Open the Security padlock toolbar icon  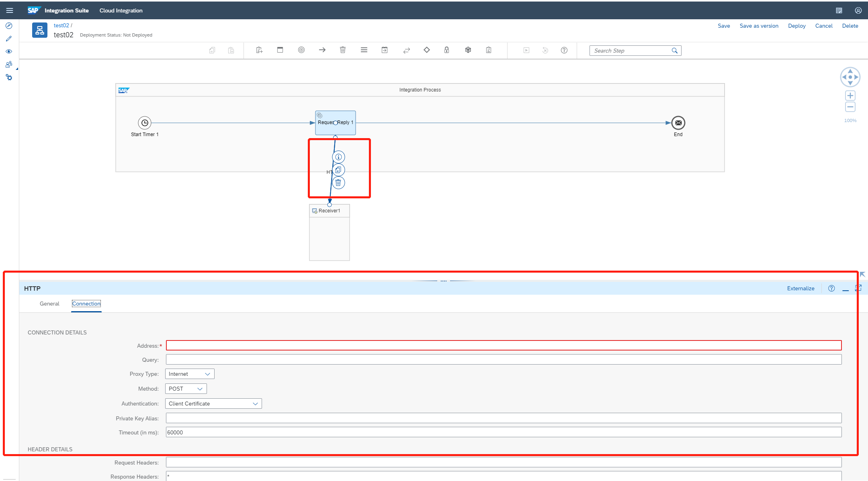click(x=446, y=50)
